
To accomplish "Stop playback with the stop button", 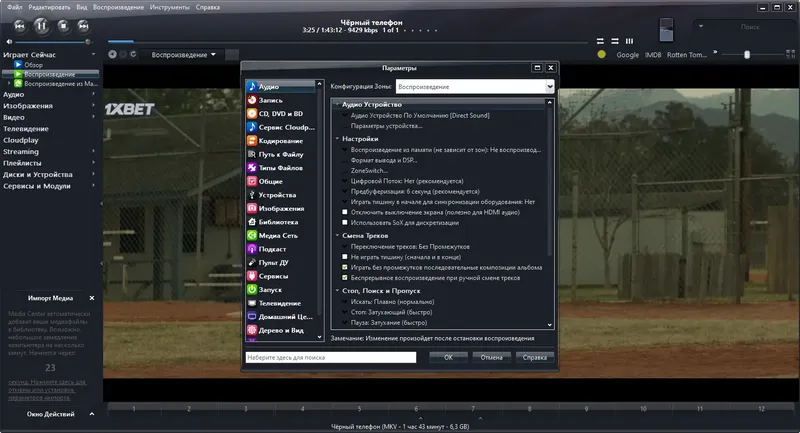I will (63, 26).
